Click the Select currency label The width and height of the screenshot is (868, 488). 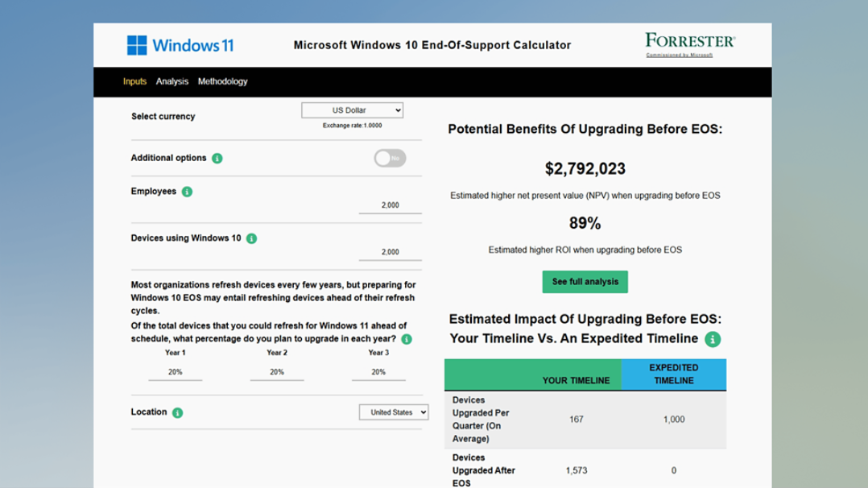[x=163, y=116]
